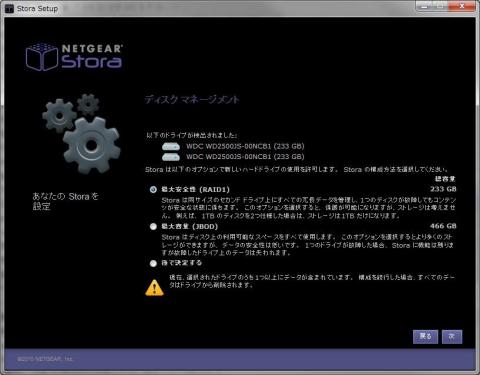Close the Stora Setup window
480x375 pixels.
(462, 6)
